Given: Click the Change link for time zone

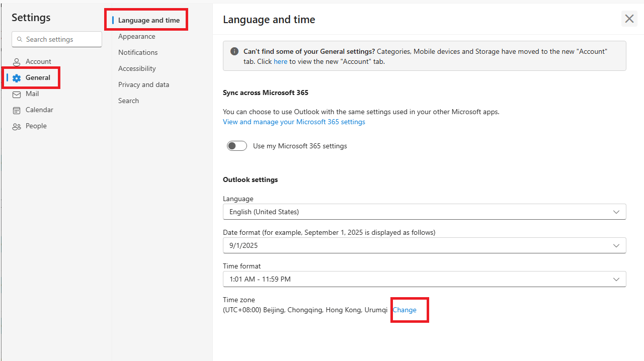Looking at the screenshot, I should 405,310.
